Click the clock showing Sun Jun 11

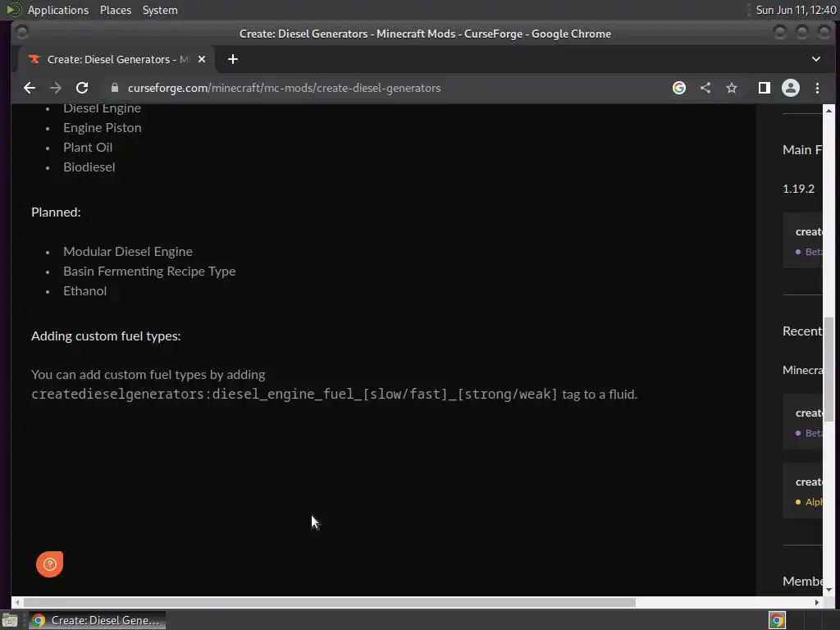[x=796, y=10]
